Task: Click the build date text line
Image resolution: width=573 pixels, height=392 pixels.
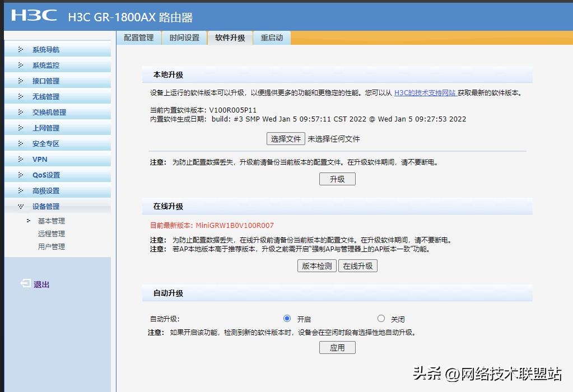Action: tap(308, 119)
